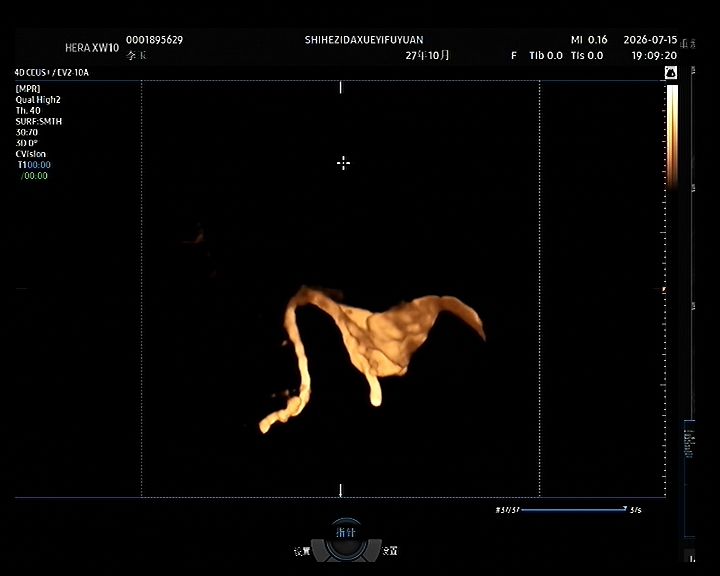The width and height of the screenshot is (720, 576).
Task: Click the 'Th. 40' threshold value
Action: [x=28, y=111]
